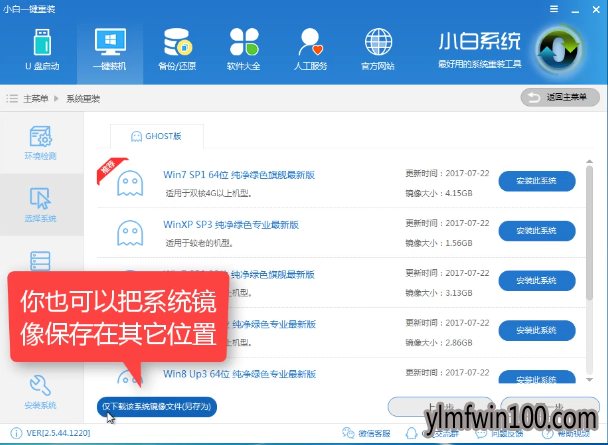Open 人工服务 manual support
608x445 pixels.
pyautogui.click(x=310, y=50)
